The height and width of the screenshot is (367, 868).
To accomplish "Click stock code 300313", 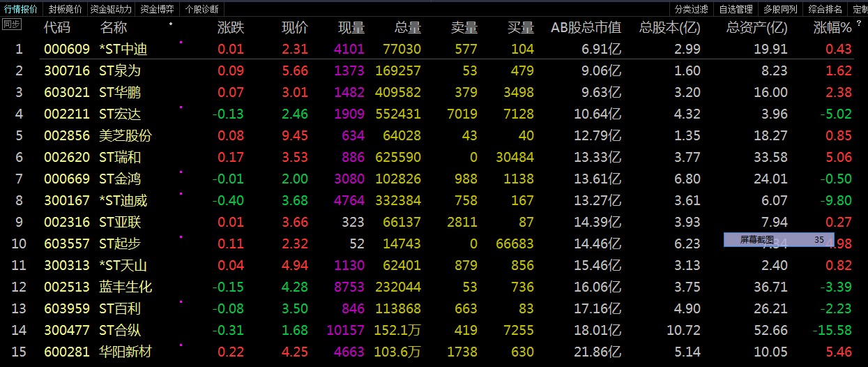I will (67, 266).
